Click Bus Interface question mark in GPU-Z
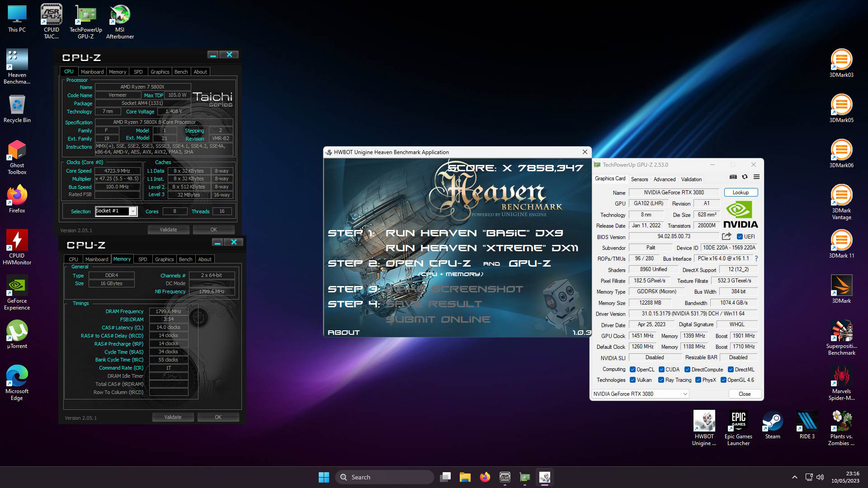Screen dimensions: 868x488 tap(756, 258)
